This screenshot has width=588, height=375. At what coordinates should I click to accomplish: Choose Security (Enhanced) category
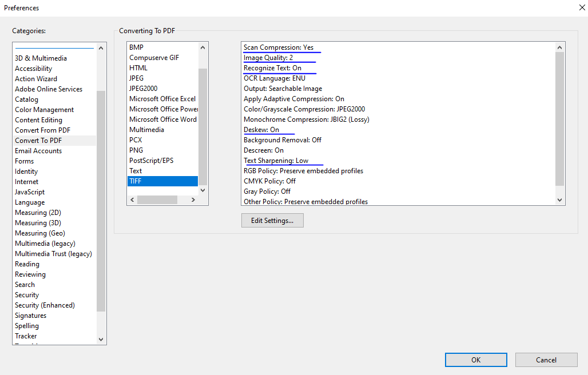pos(45,305)
